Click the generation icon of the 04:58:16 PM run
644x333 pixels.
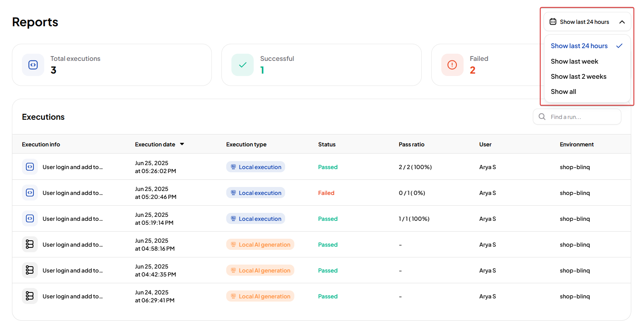(x=30, y=244)
